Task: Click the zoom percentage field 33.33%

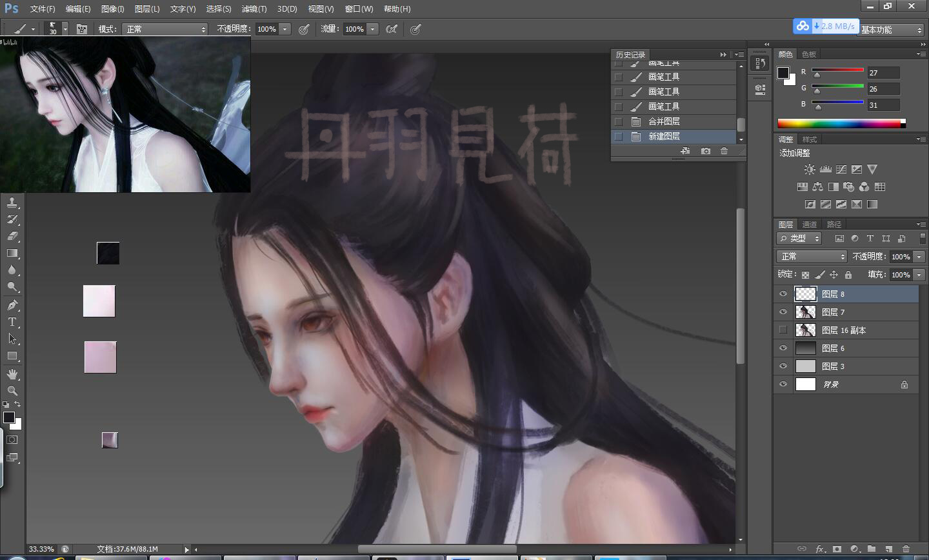Action: [42, 549]
